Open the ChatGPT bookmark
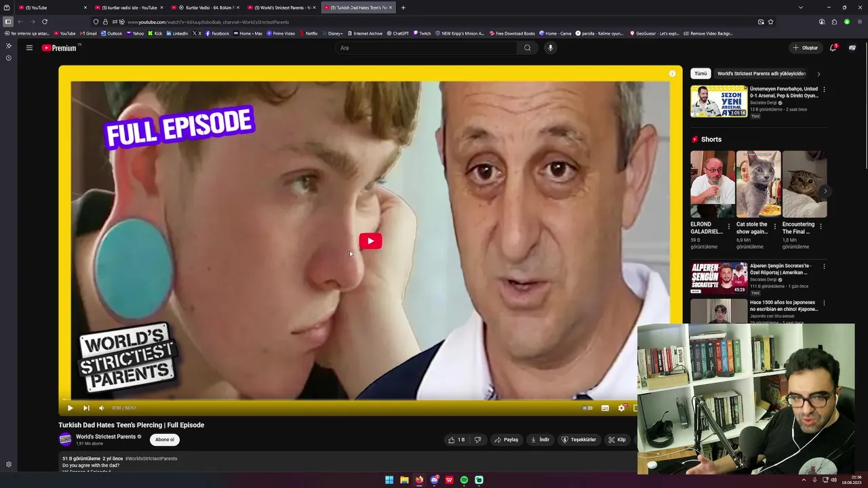 pos(397,33)
